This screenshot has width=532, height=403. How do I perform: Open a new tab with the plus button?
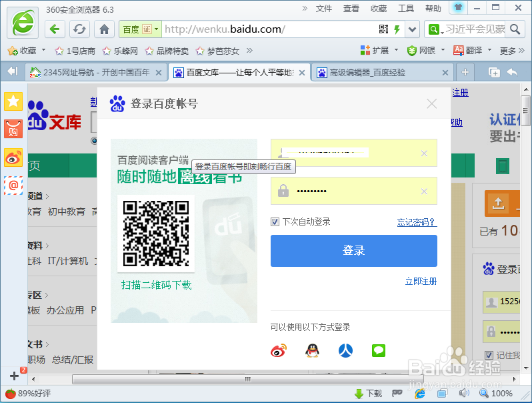[465, 72]
